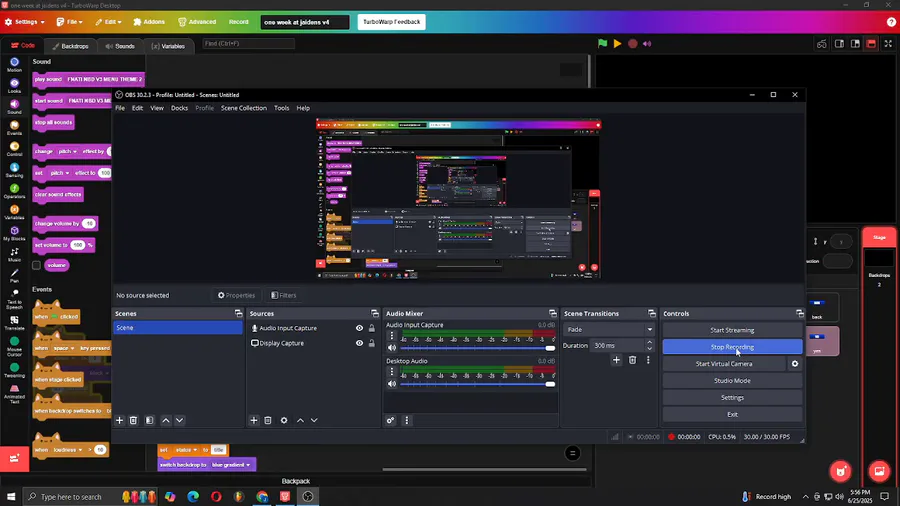Open source properties gear in Sources toolbar
This screenshot has width=900, height=506.
[284, 421]
